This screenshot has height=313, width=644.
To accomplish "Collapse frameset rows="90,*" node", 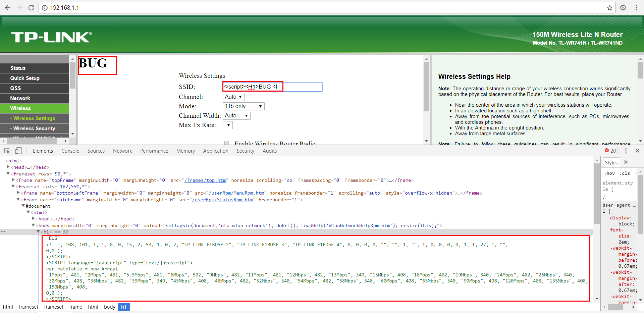I will tap(8, 174).
